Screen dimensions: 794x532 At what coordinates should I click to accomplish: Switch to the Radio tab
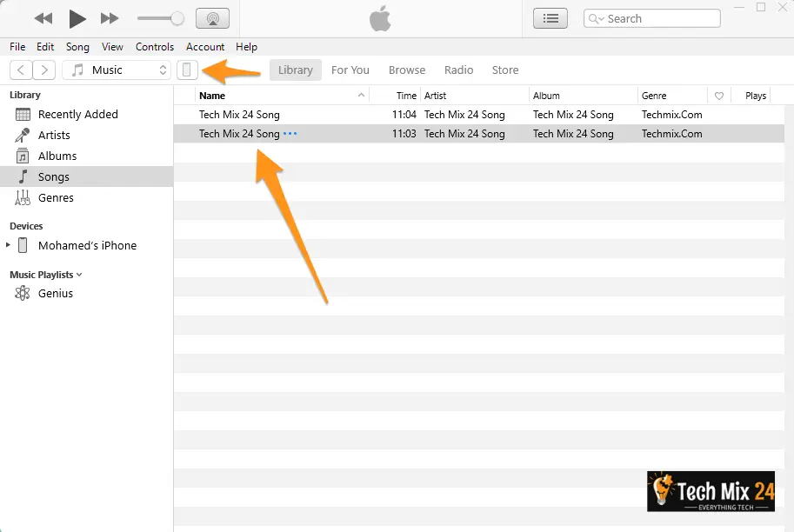(459, 70)
